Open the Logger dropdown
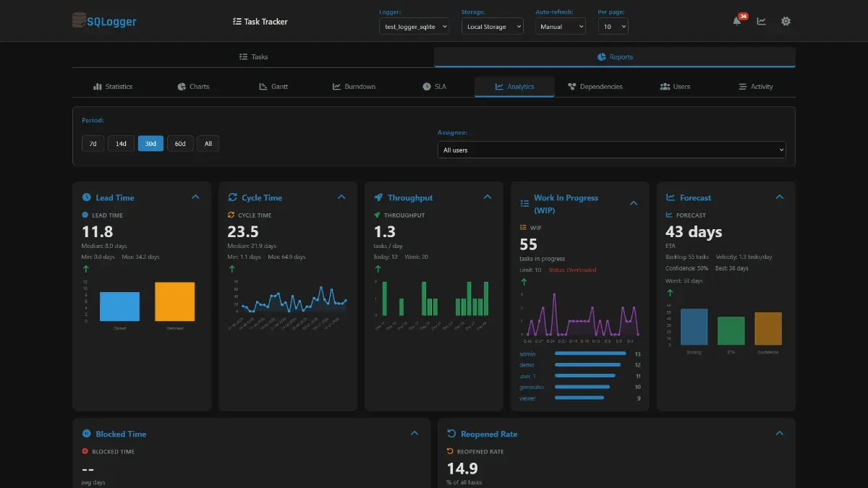The width and height of the screenshot is (868, 488). coord(414,26)
